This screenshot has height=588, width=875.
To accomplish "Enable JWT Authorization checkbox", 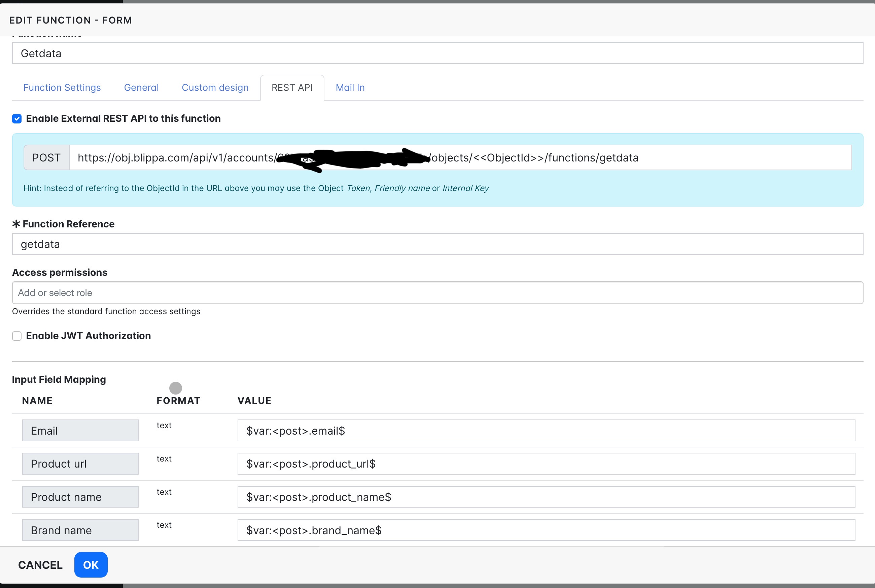I will point(17,336).
